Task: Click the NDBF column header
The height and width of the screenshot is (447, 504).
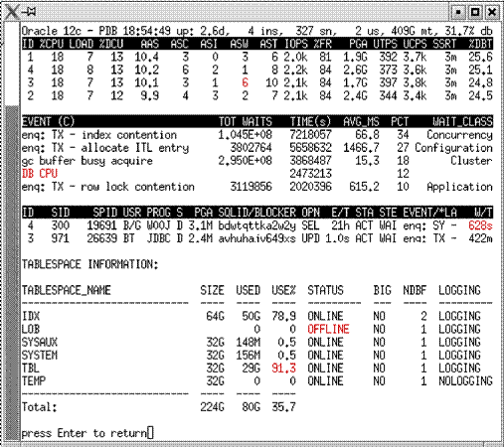Action: tap(415, 290)
